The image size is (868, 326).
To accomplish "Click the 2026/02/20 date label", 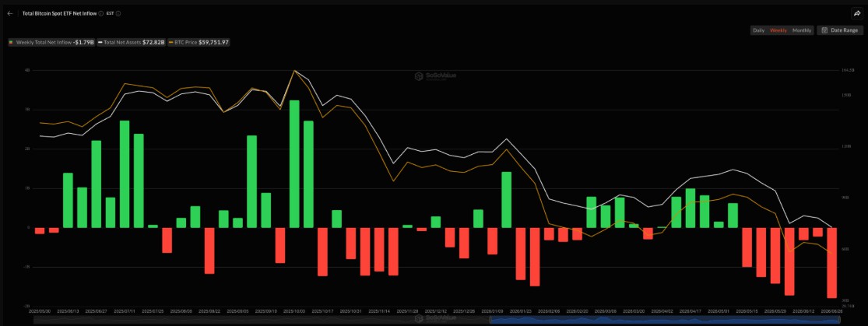I will point(577,312).
